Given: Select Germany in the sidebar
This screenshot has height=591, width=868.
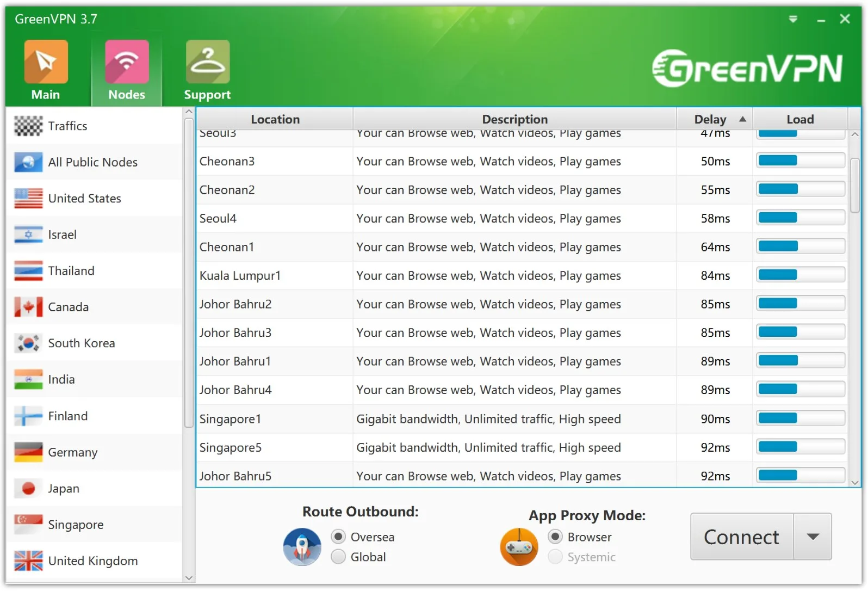Looking at the screenshot, I should [x=95, y=452].
